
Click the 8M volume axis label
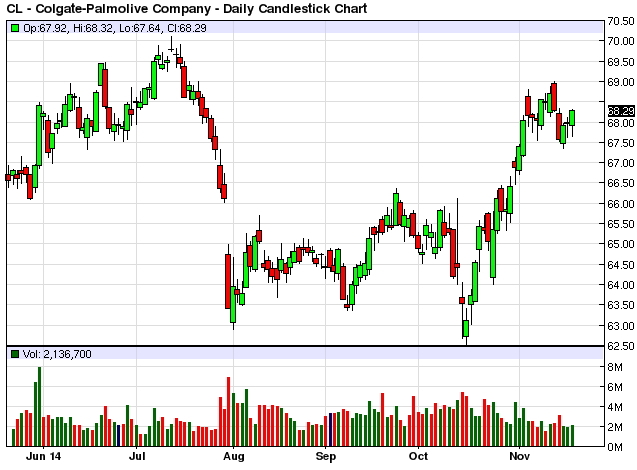[615, 367]
